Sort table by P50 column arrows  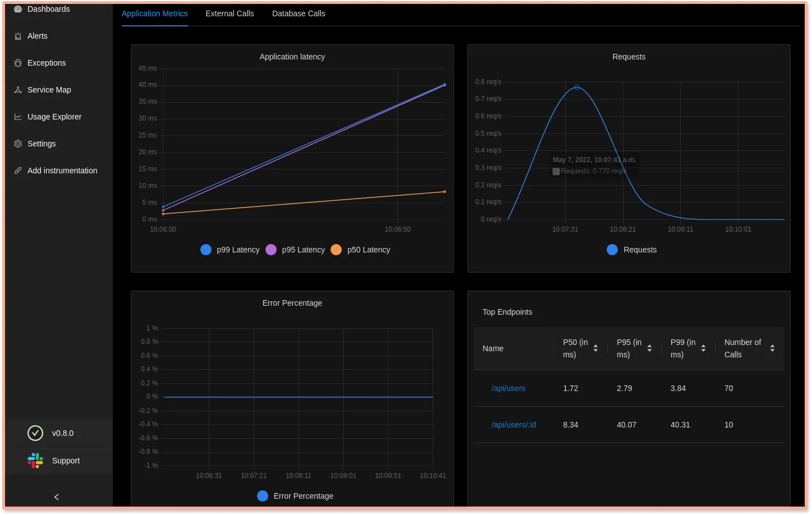click(596, 348)
